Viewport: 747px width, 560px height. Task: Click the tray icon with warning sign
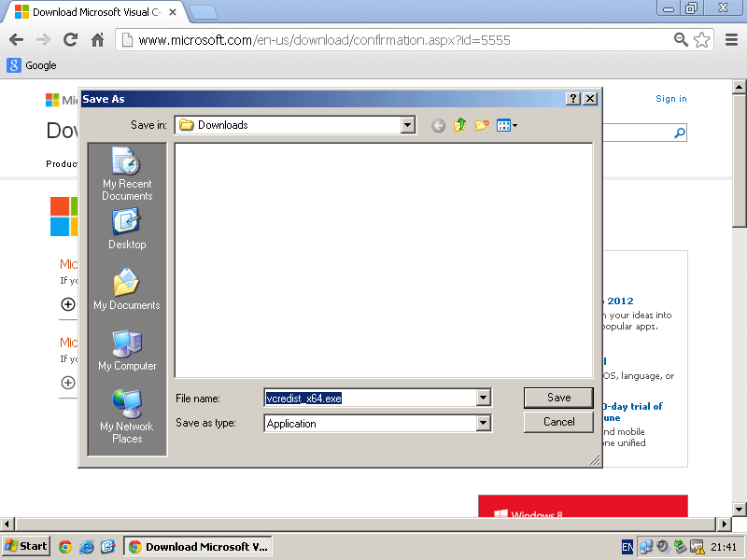(x=697, y=547)
